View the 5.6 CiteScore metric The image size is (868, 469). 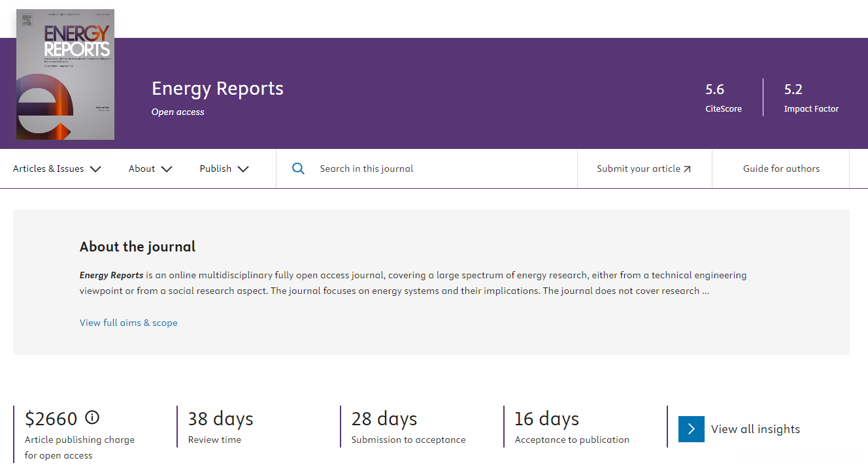(724, 98)
